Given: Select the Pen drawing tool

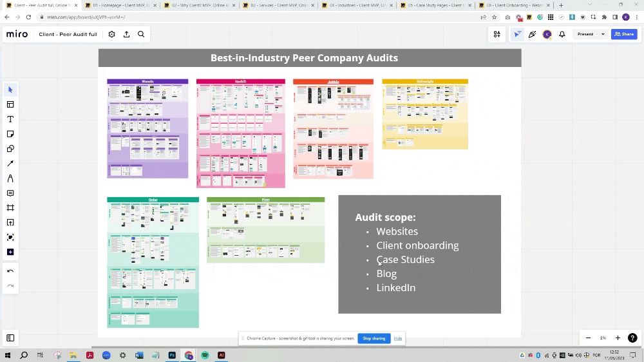Looking at the screenshot, I should tap(10, 178).
